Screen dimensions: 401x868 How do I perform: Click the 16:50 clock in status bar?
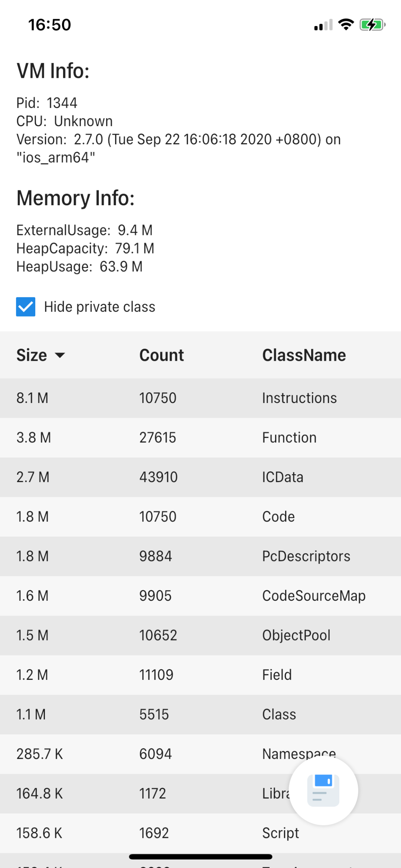pyautogui.click(x=50, y=25)
